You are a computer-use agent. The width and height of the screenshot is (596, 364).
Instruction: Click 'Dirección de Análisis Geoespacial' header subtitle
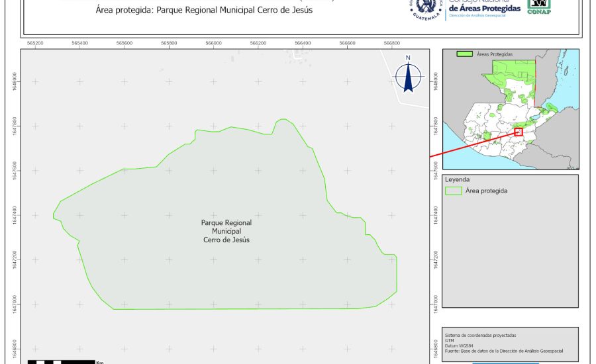click(481, 15)
